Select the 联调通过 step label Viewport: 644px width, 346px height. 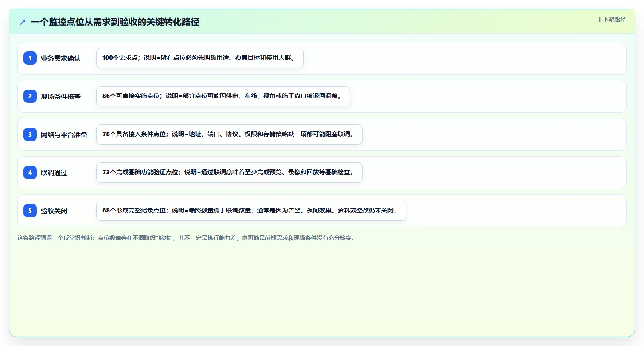pyautogui.click(x=54, y=173)
